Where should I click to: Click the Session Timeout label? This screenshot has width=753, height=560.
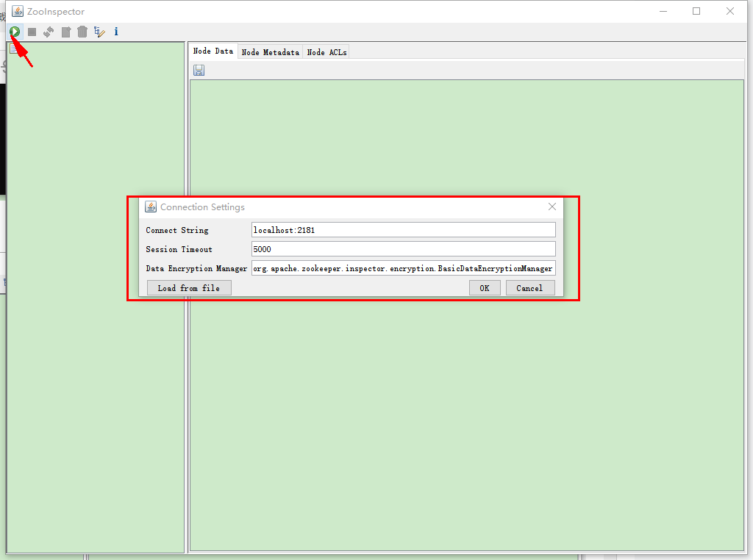pos(179,250)
